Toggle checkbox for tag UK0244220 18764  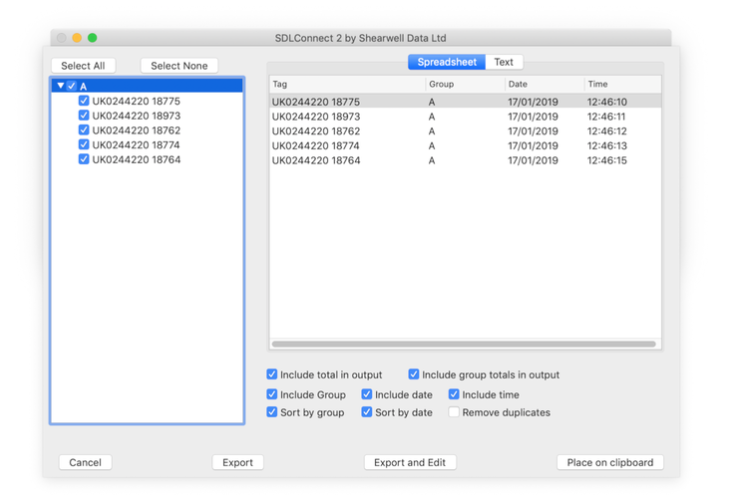tap(84, 160)
